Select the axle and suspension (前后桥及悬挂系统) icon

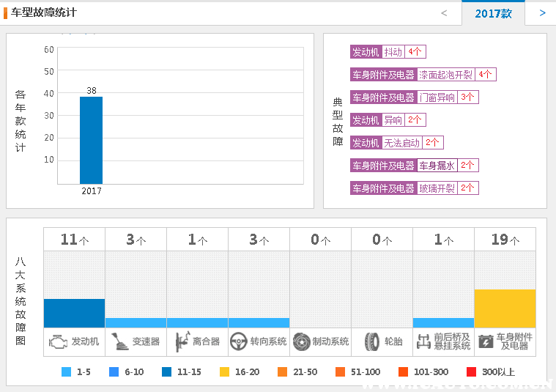click(x=424, y=341)
